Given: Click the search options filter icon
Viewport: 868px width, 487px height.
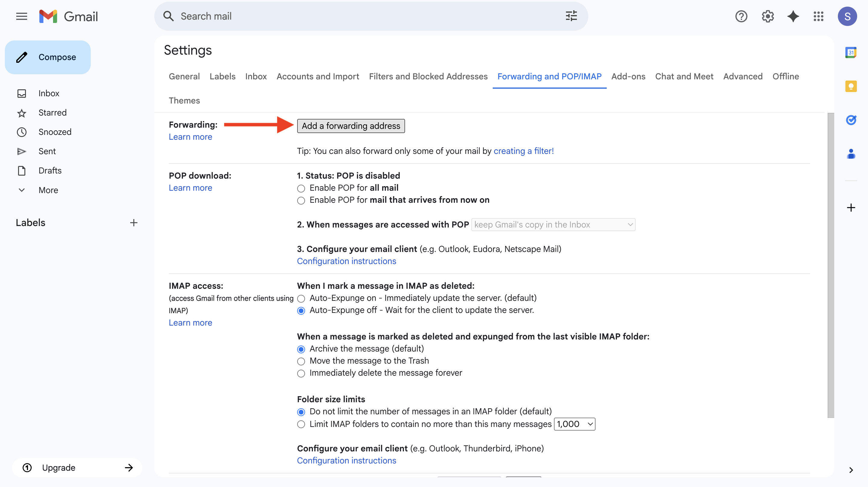Looking at the screenshot, I should point(571,16).
